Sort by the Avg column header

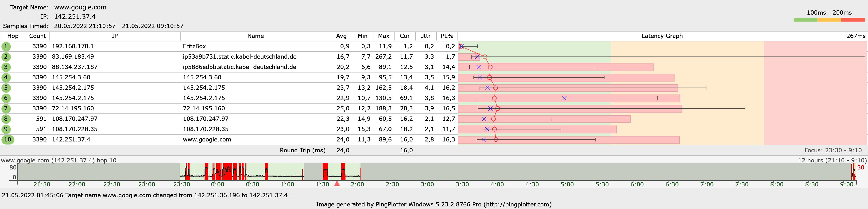[341, 36]
